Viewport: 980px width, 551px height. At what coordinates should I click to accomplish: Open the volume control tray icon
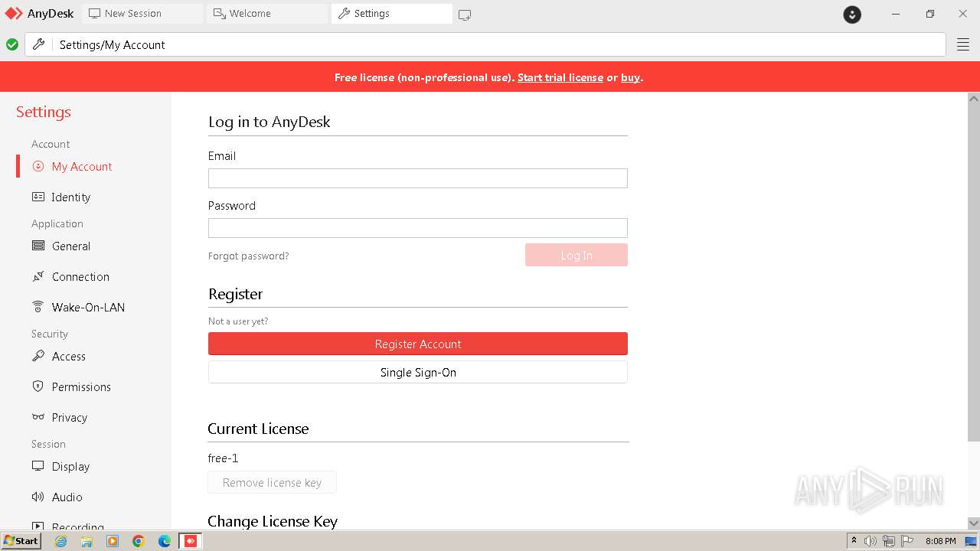pos(871,541)
